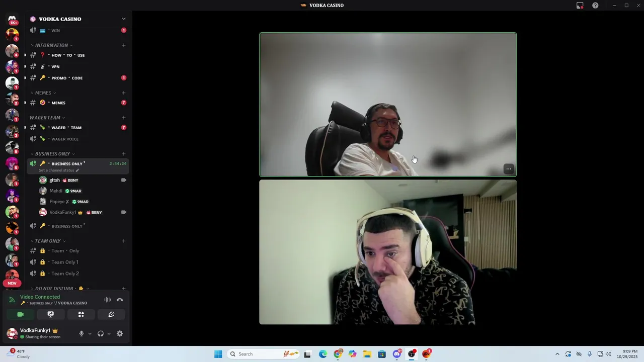Show hidden system tray icons
The image size is (644, 362).
557,354
